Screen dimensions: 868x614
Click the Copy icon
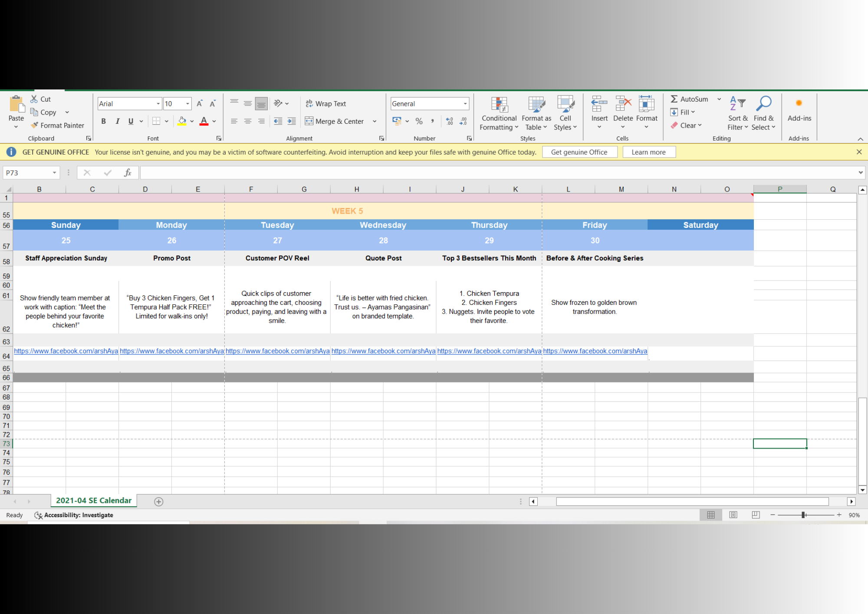tap(34, 112)
